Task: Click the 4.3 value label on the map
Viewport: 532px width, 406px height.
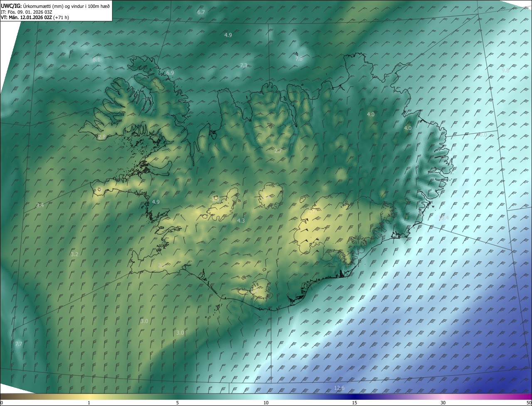Action: point(241,220)
